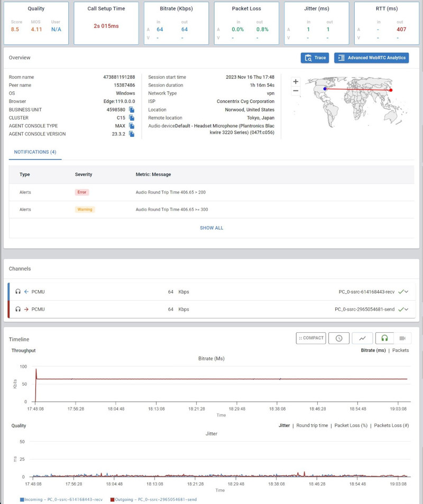Click 'Audio Round Trip Time 406.65 >= 300' message
Viewport: 423px width, 504px height.
tap(172, 210)
